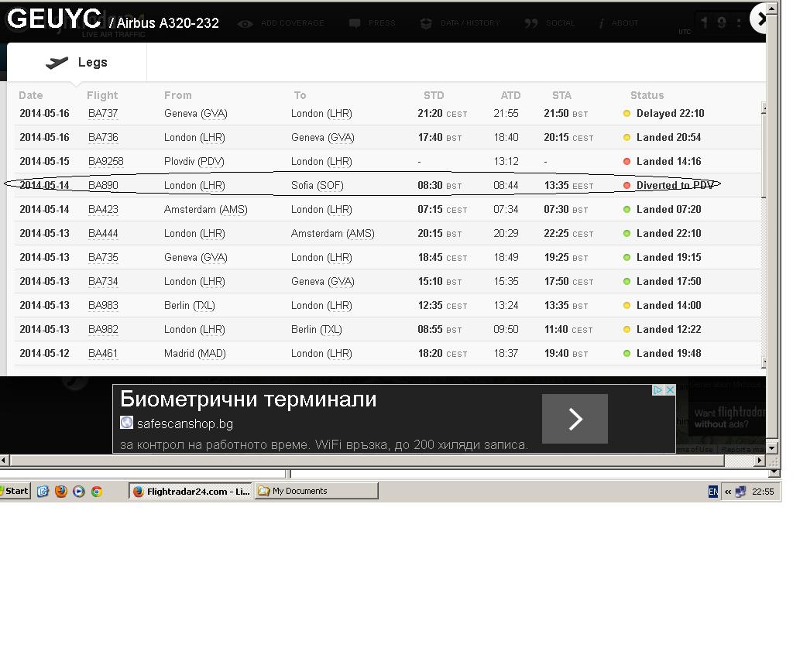Open flight BA890 link
The height and width of the screenshot is (672, 793).
click(103, 185)
